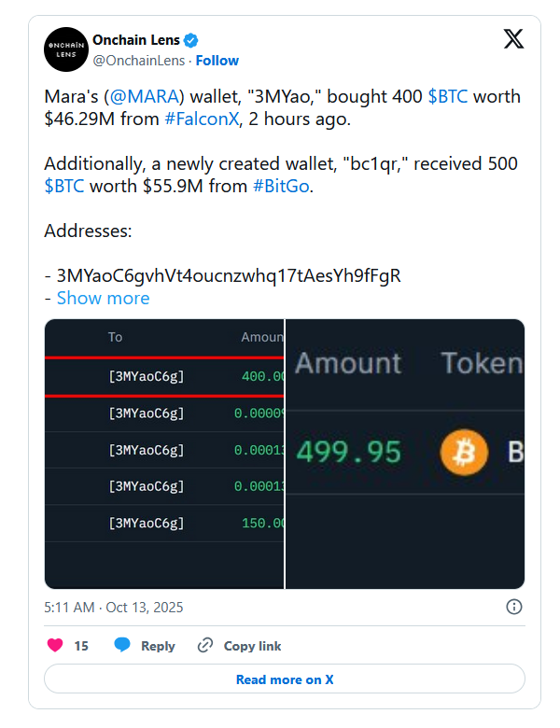Image resolution: width=560 pixels, height=728 pixels.
Task: Expand tweet with Show more
Action: (103, 298)
